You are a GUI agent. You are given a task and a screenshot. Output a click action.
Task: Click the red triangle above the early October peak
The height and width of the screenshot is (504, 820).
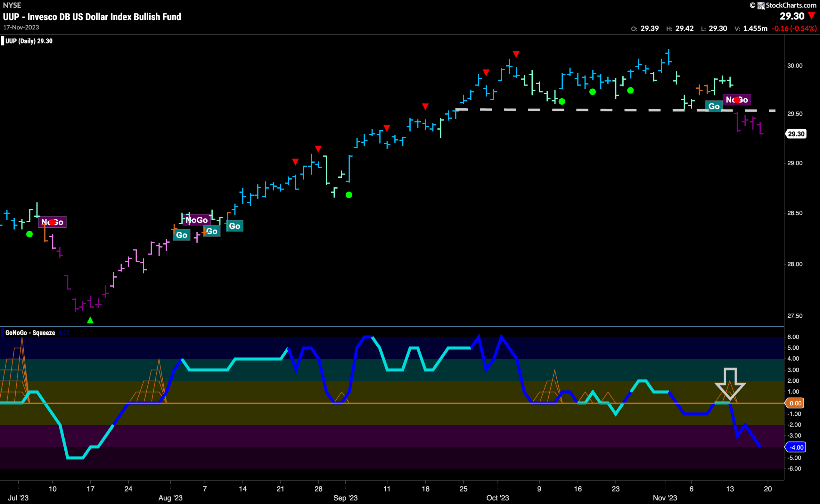click(x=516, y=54)
